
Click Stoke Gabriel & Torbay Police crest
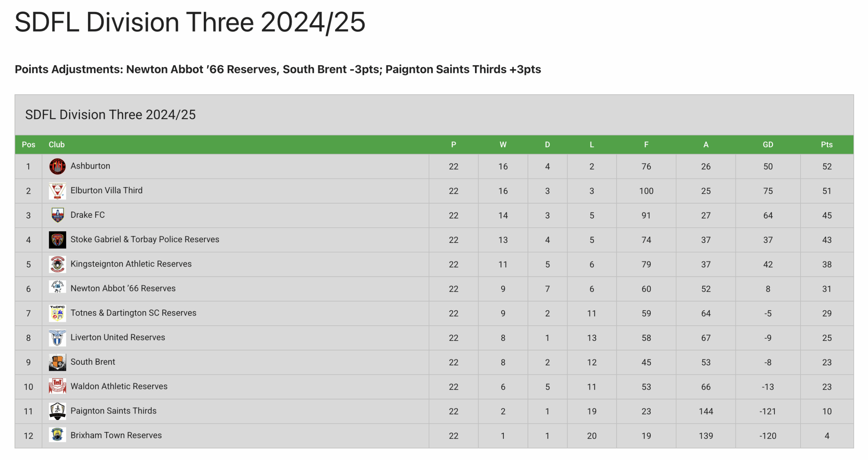point(57,239)
